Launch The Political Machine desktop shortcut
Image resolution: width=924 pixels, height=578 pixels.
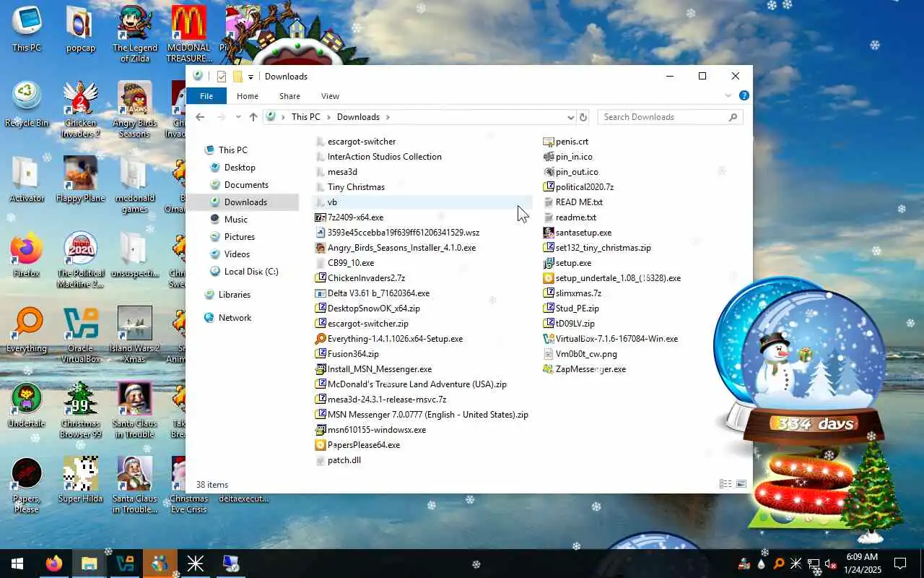click(80, 259)
